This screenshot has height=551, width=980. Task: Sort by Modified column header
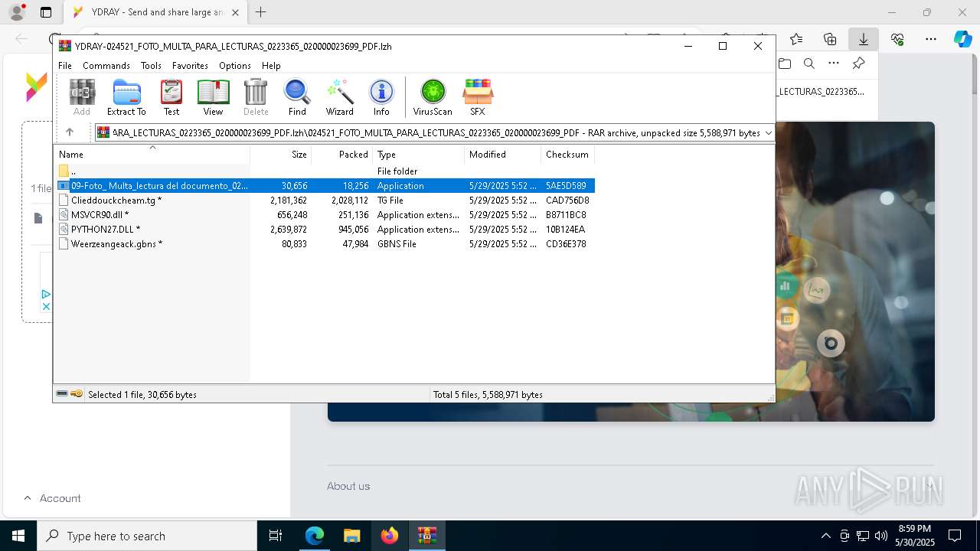(x=503, y=154)
